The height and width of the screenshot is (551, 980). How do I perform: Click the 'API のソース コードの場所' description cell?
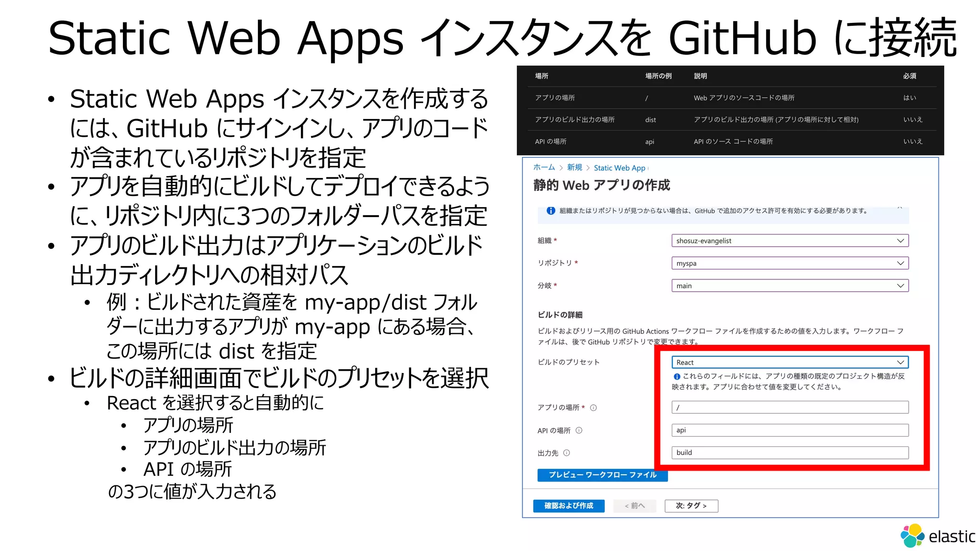click(x=733, y=142)
